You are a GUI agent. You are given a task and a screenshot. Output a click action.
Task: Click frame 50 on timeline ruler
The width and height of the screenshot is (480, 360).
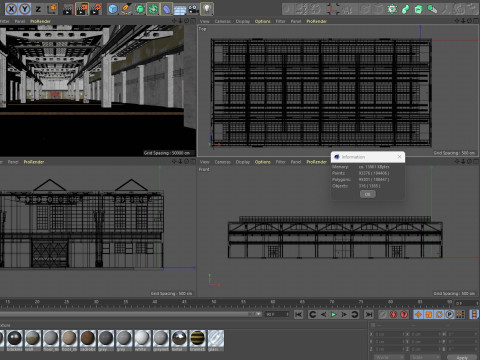pos(214,302)
